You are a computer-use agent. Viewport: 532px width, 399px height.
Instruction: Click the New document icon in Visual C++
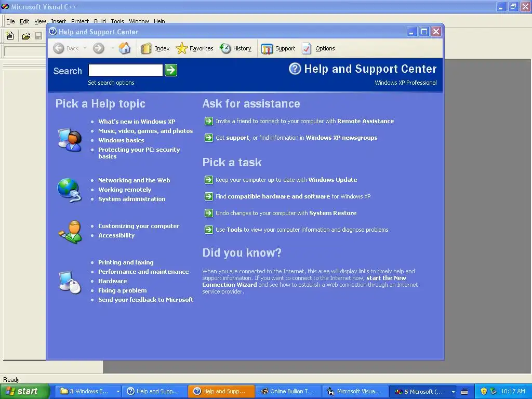point(10,36)
